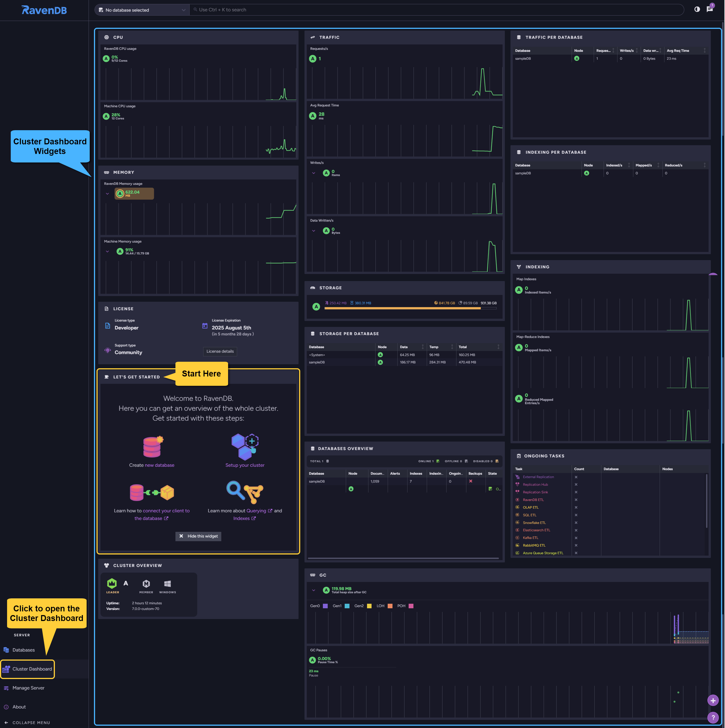Expand RavenDB Memory usage details chevron
The width and height of the screenshot is (725, 728).
coord(108,194)
